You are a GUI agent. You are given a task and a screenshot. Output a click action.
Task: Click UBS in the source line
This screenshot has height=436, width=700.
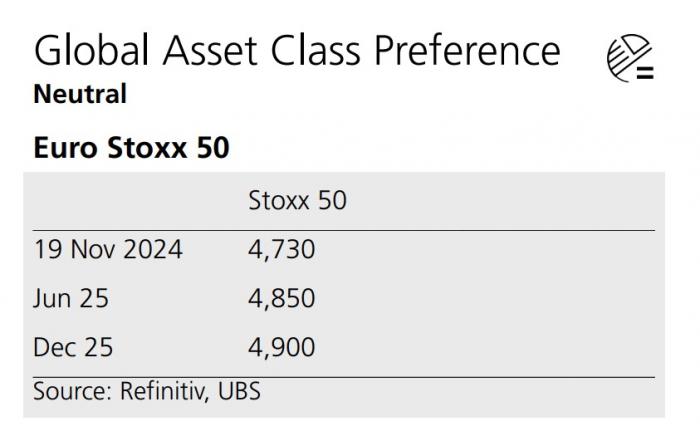point(239,391)
